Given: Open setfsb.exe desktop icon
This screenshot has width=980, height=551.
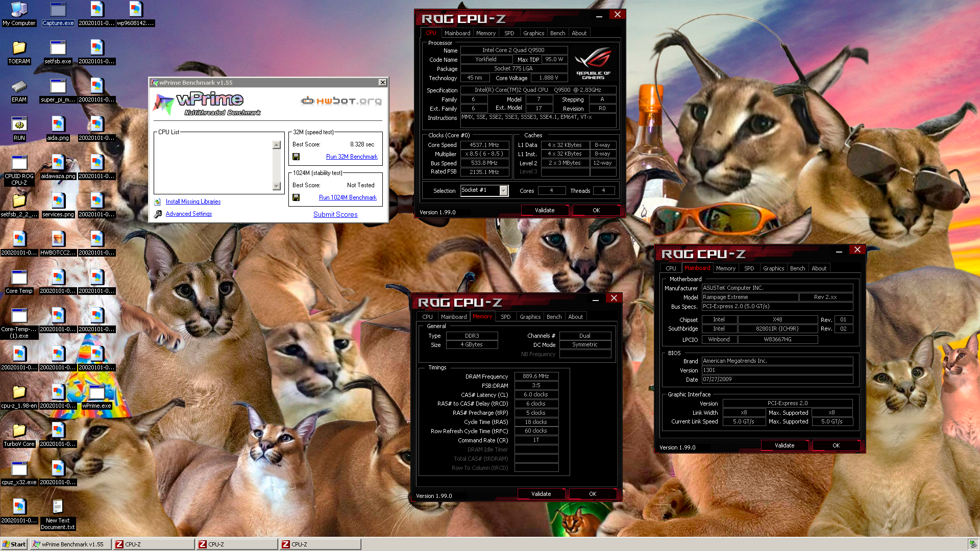Looking at the screenshot, I should point(58,52).
